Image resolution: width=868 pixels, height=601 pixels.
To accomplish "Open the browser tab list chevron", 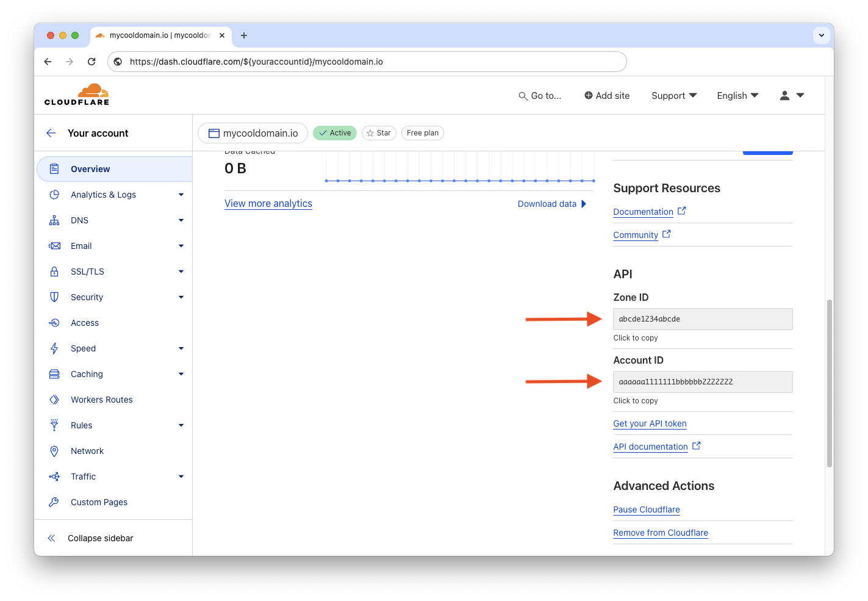I will click(x=821, y=35).
